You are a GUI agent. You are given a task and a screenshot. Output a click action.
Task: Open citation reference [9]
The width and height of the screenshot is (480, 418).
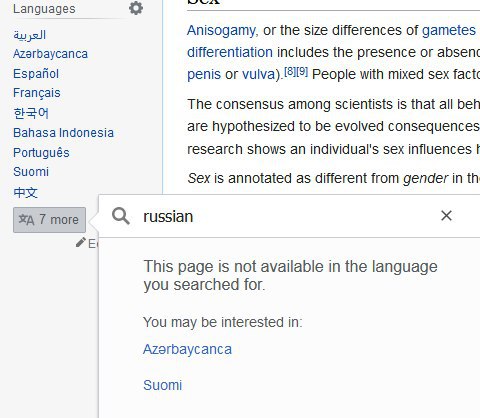(x=302, y=71)
